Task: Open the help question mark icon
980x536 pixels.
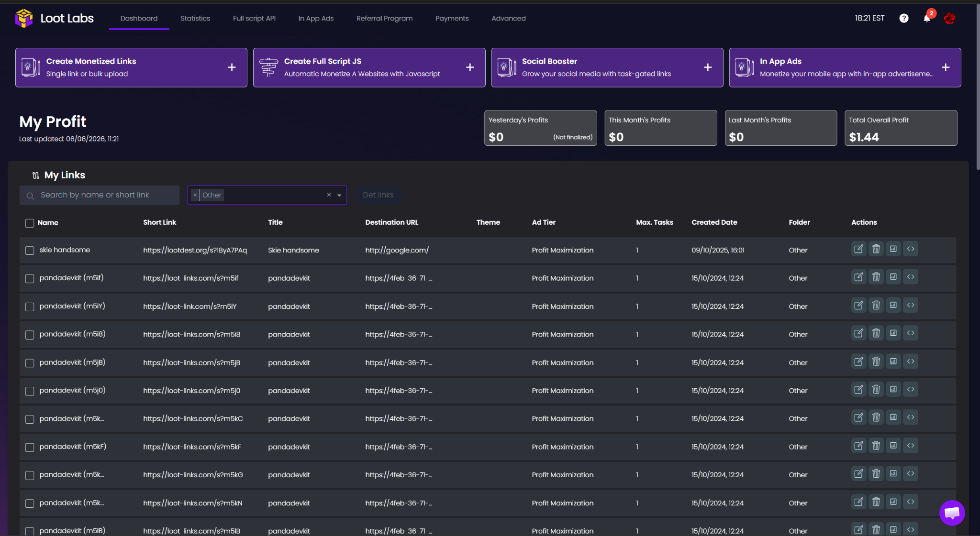Action: [903, 18]
